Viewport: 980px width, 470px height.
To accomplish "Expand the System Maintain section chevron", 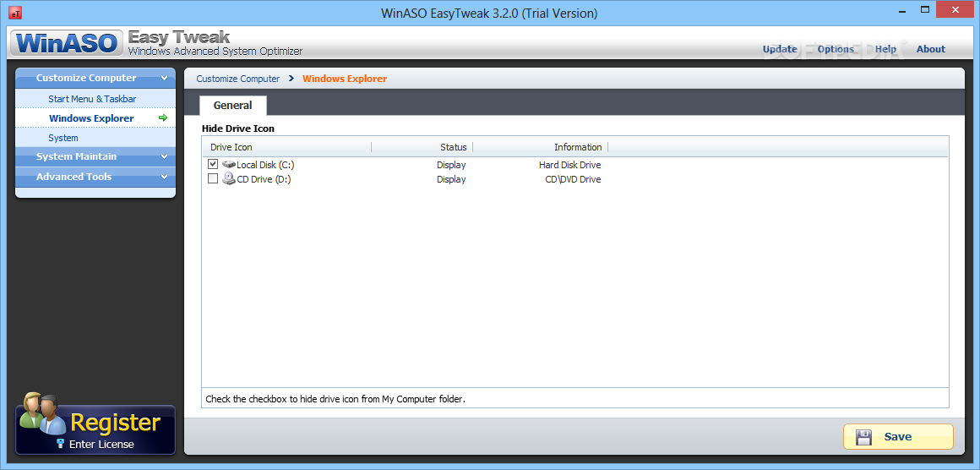I will pos(165,157).
